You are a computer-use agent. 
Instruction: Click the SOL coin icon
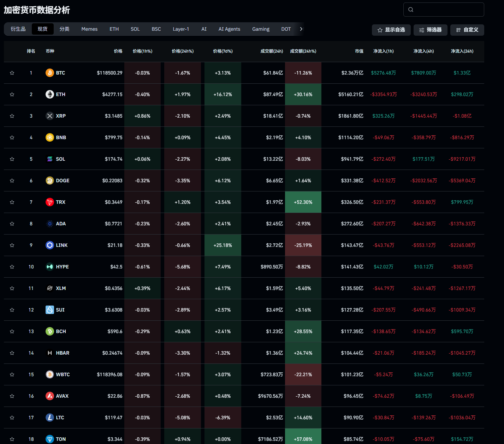point(50,159)
